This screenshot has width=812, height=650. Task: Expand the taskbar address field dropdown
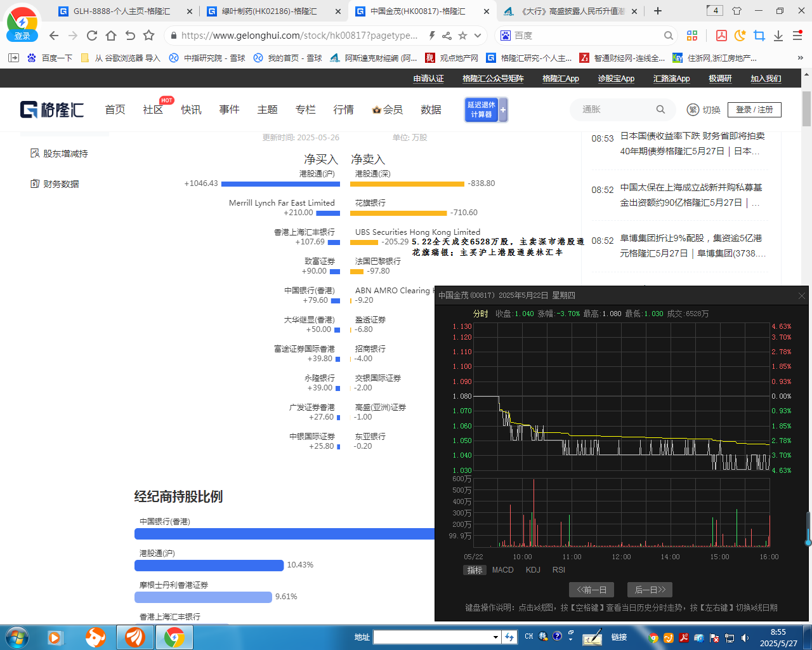point(495,637)
